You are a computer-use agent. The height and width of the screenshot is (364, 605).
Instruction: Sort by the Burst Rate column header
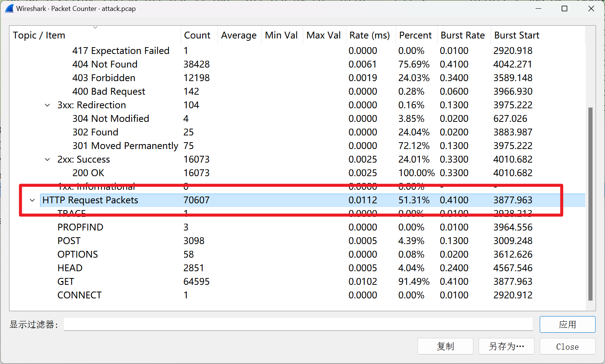(x=464, y=35)
